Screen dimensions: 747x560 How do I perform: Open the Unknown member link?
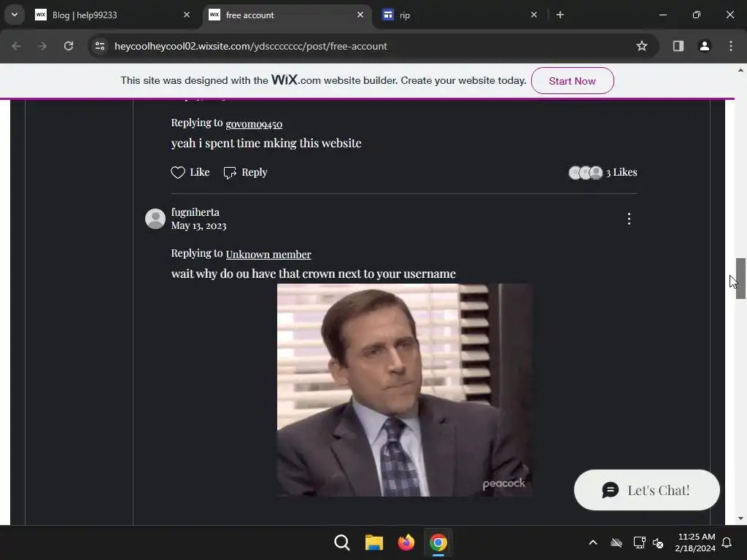point(268,254)
